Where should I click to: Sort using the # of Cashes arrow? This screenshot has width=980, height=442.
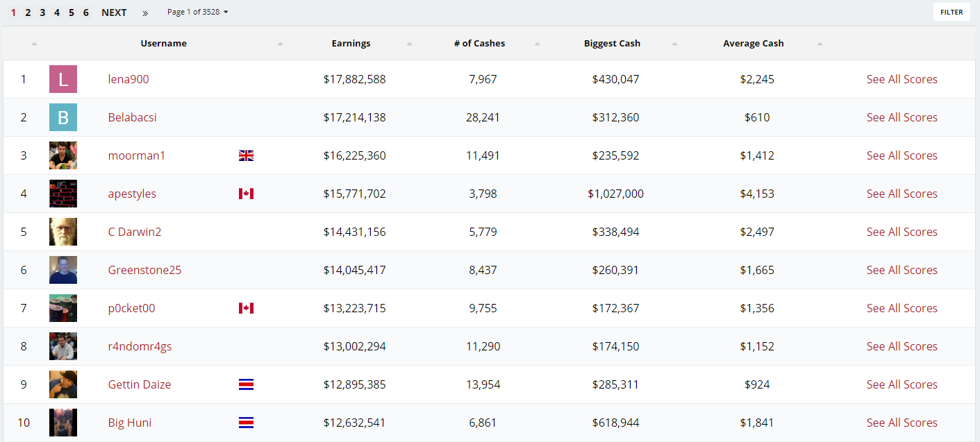coord(537,43)
